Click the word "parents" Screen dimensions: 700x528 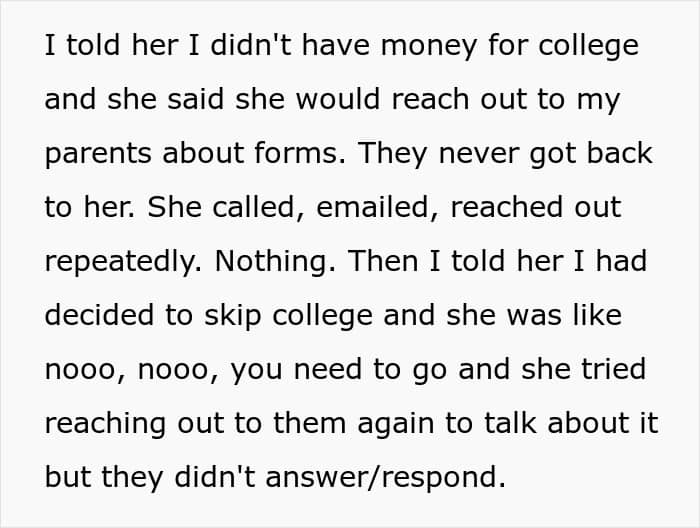coord(95,154)
